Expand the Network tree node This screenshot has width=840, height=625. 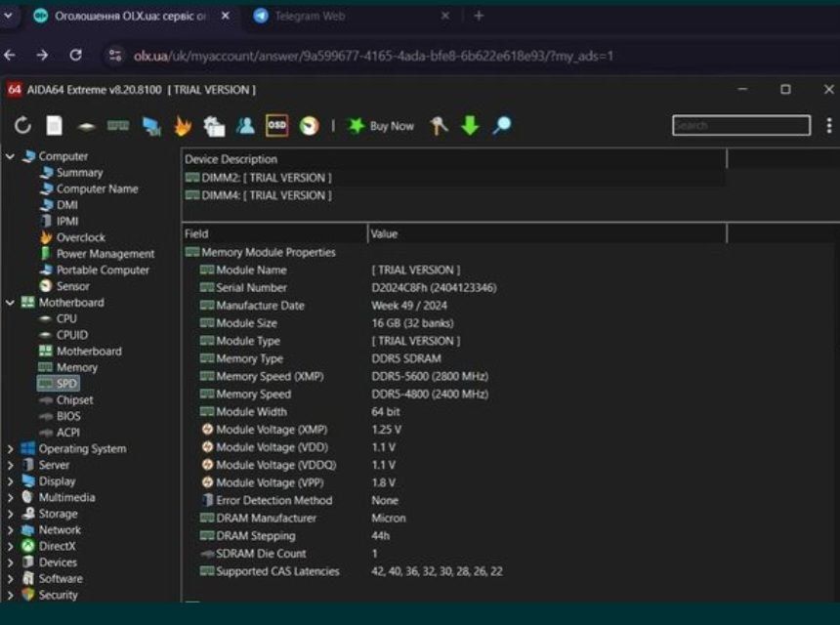click(x=10, y=529)
